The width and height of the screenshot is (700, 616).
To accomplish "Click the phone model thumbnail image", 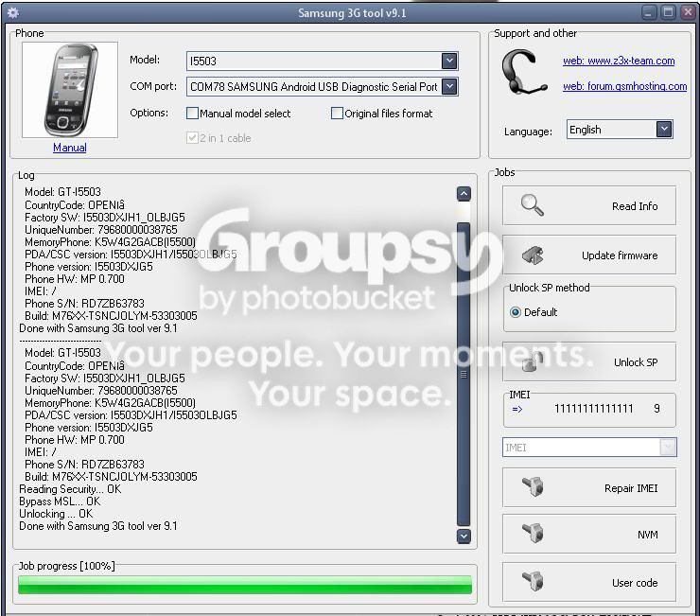I will point(70,90).
